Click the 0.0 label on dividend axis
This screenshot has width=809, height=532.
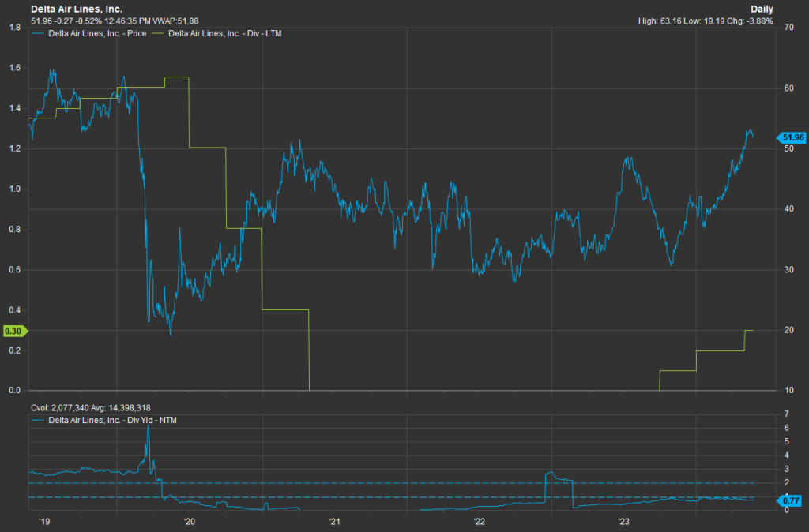pyautogui.click(x=15, y=390)
